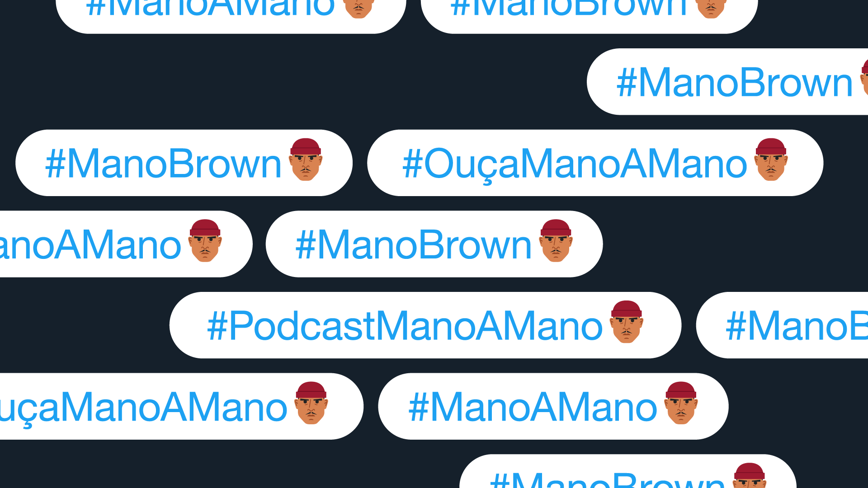Open the #PodcastManoAMano hashtag text

[405, 325]
